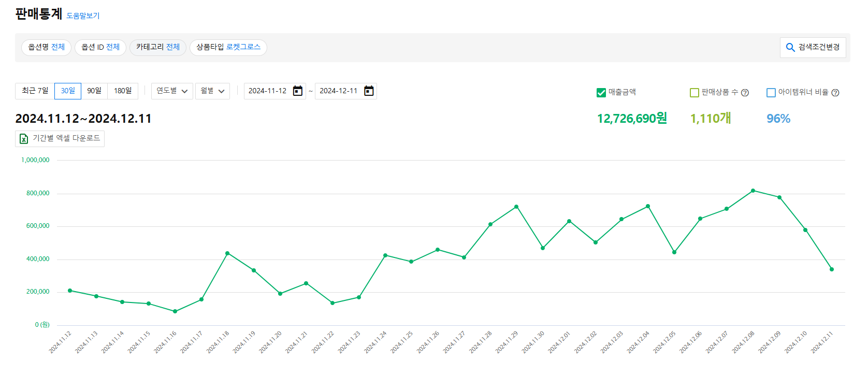
Task: Click the start date calendar icon
Action: click(x=298, y=91)
